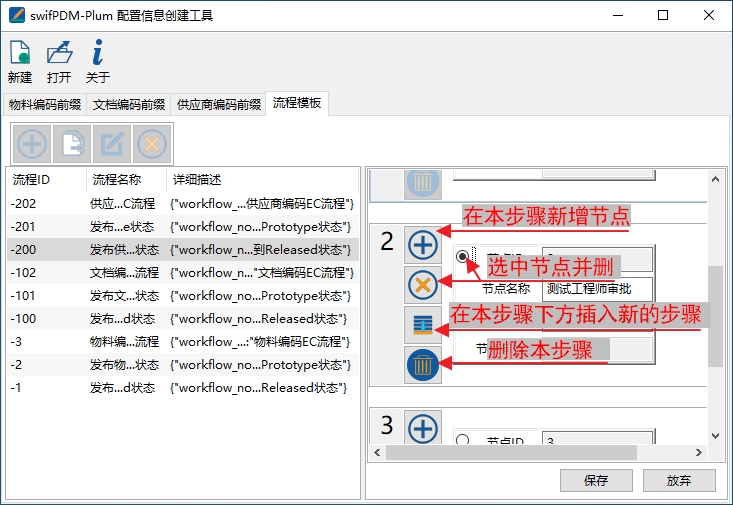Add a node to step 2
733x505 pixels.
click(423, 245)
